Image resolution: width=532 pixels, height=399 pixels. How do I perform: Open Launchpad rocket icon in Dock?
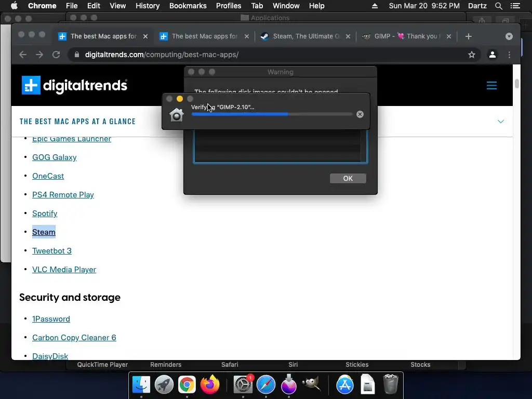click(164, 384)
